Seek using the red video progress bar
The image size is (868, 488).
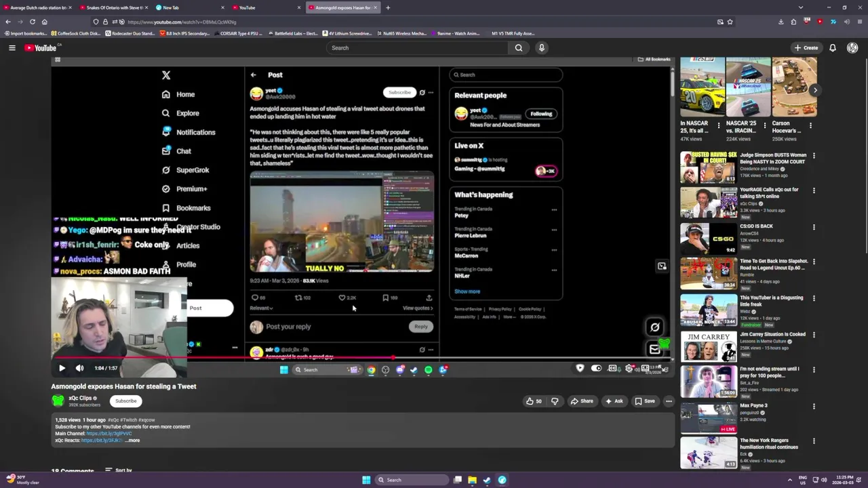(x=361, y=357)
